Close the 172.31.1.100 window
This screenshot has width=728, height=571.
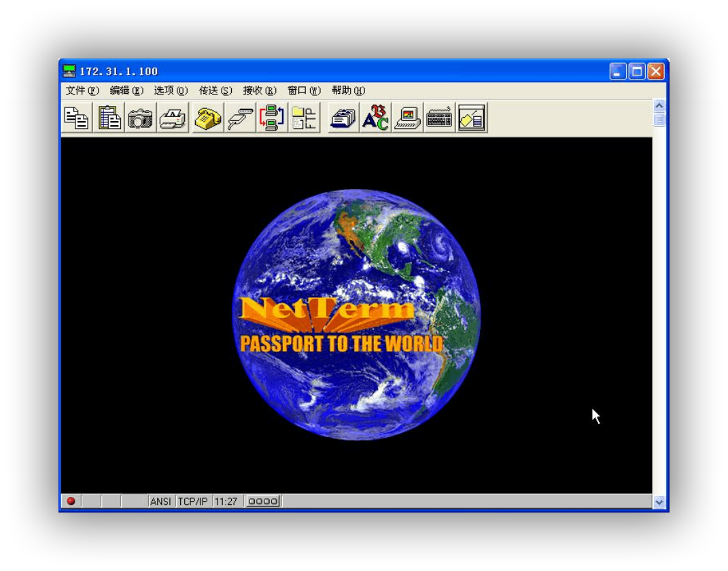point(656,71)
